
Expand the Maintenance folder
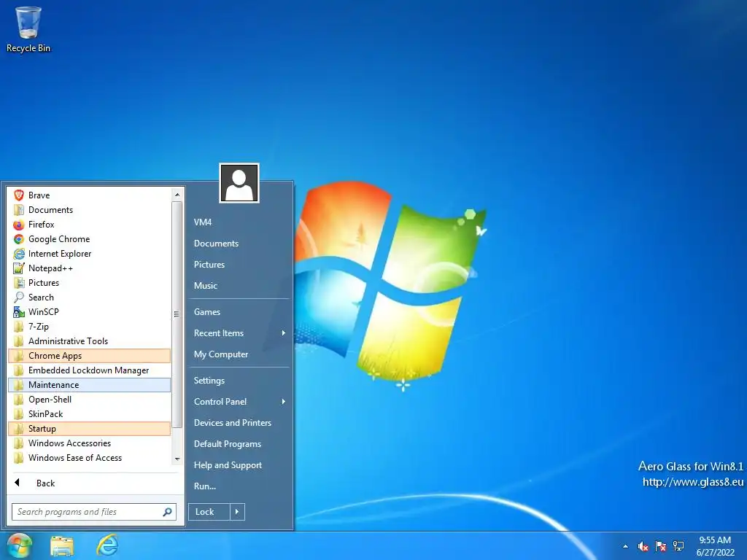point(89,385)
